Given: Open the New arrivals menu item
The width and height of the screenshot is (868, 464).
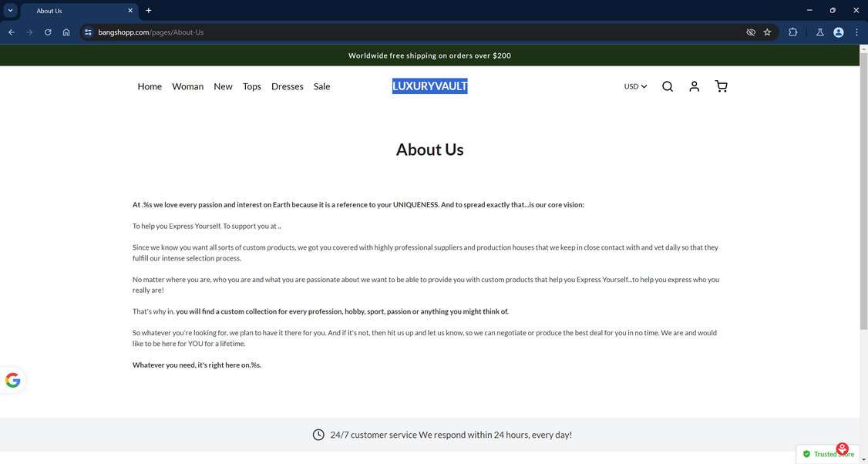Looking at the screenshot, I should (x=223, y=86).
